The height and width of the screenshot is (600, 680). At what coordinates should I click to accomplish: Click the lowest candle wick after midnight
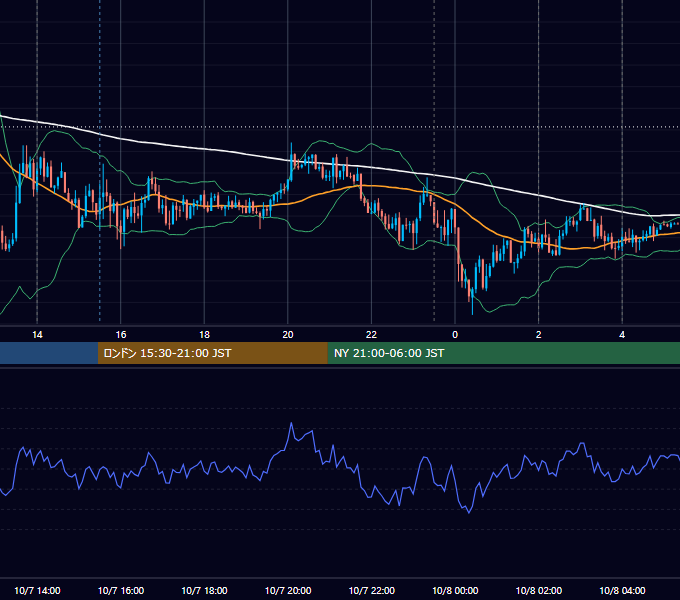tap(472, 306)
